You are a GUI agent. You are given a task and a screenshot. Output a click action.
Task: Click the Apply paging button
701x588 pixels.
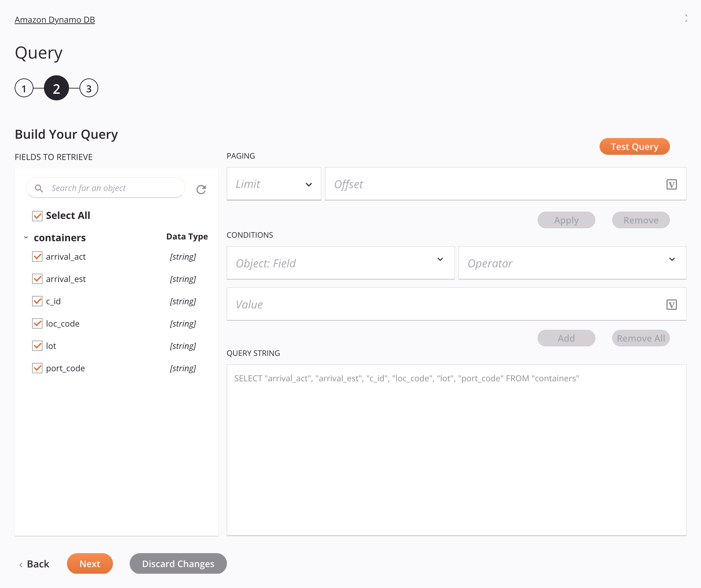click(566, 219)
